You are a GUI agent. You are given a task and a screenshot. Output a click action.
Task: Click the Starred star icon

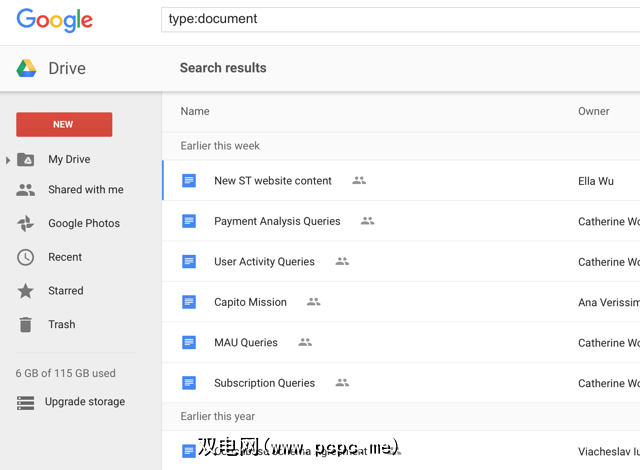[26, 291]
